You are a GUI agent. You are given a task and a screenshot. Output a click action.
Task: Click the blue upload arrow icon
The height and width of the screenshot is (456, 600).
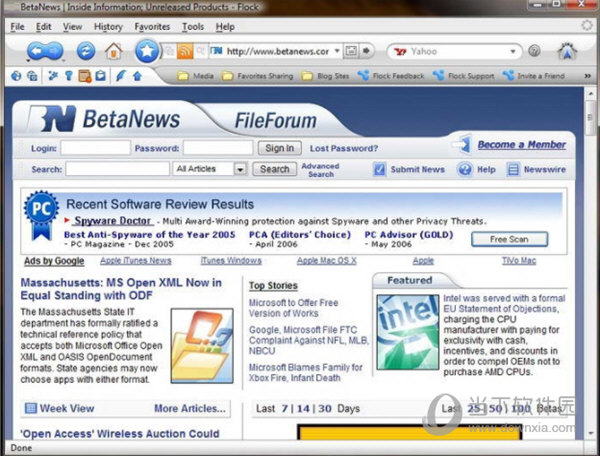tap(137, 76)
